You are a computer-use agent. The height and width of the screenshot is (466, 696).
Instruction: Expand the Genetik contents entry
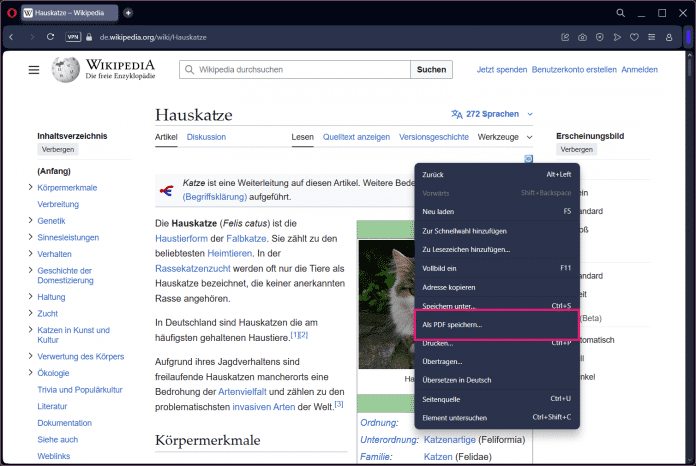pos(31,221)
